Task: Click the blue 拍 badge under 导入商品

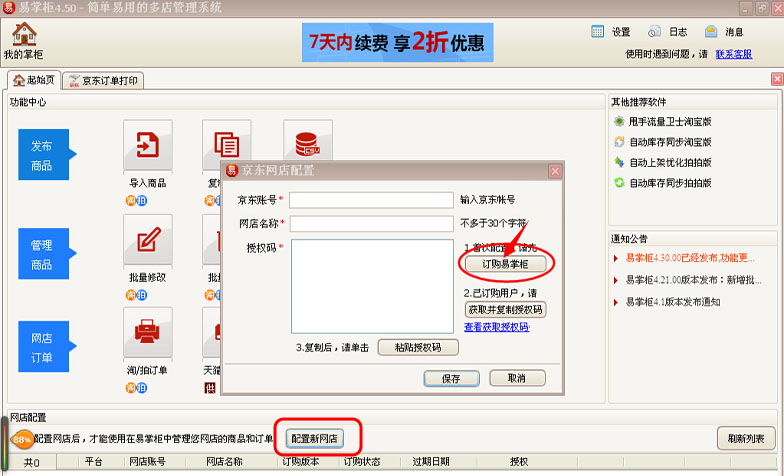Action: (142, 201)
